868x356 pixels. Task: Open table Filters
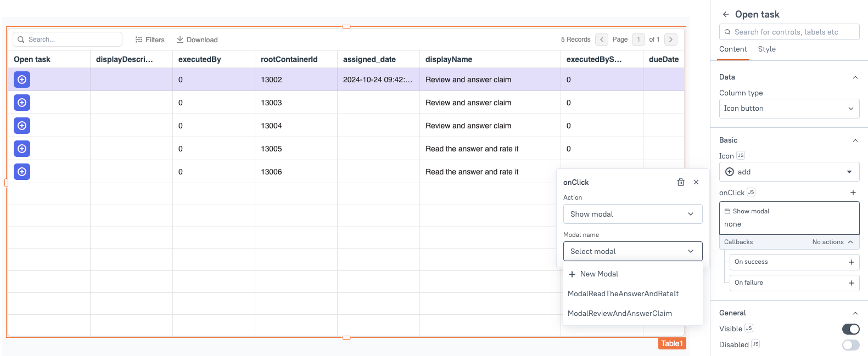[x=150, y=39]
